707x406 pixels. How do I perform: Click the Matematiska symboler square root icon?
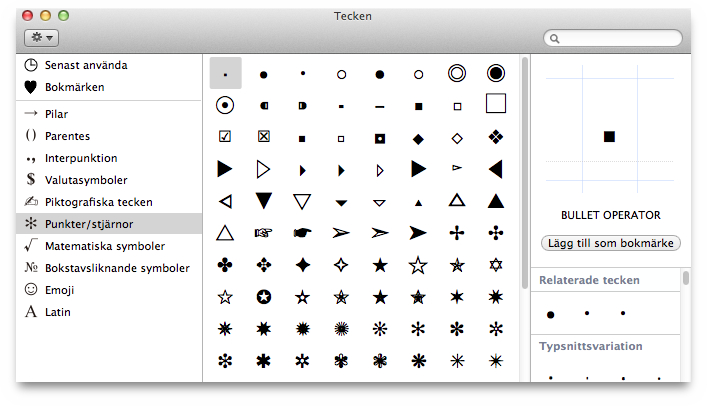(x=31, y=246)
